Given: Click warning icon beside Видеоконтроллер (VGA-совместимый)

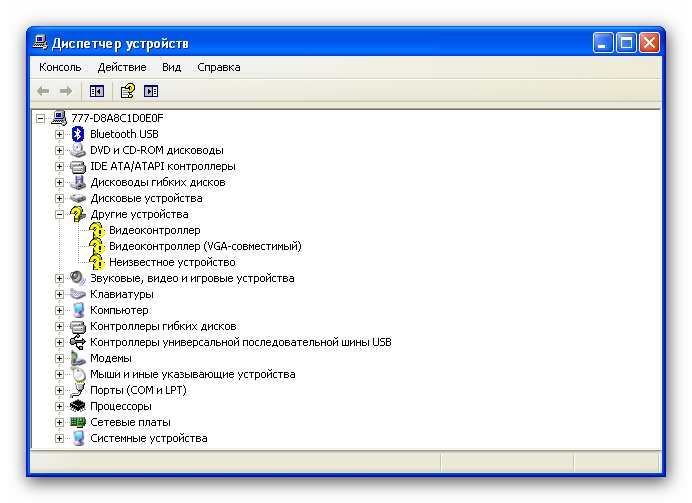Looking at the screenshot, I should (x=97, y=246).
